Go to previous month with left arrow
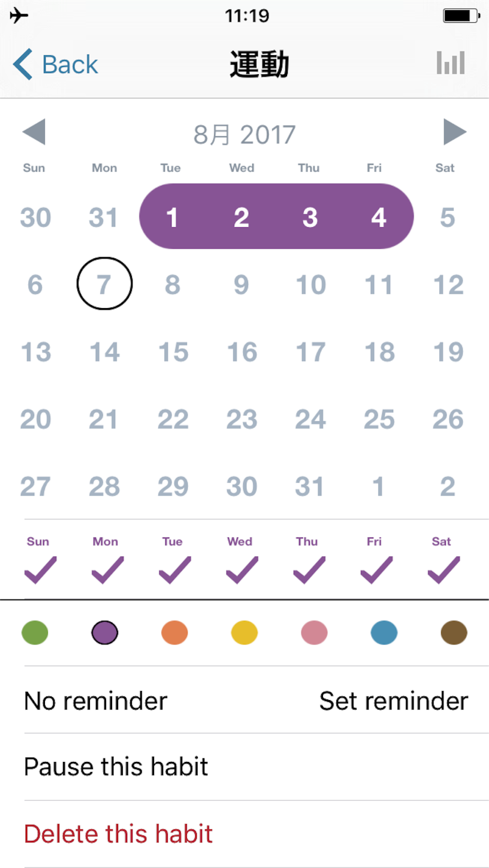Viewport: 489px width, 868px height. point(34,132)
